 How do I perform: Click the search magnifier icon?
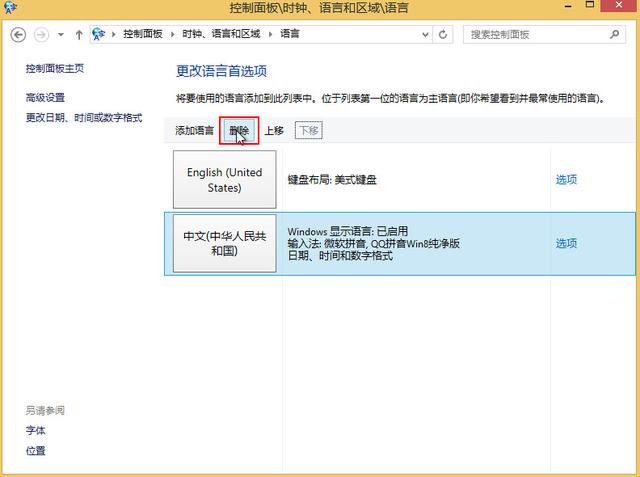pos(614,34)
